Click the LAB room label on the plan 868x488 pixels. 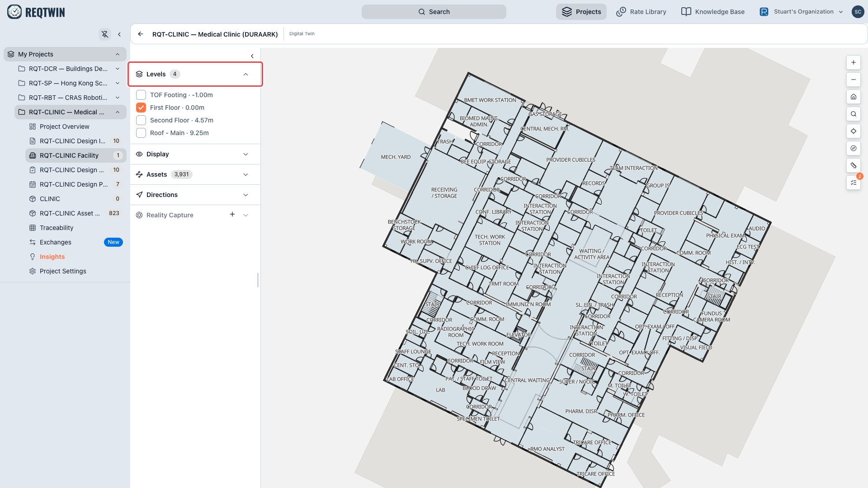pyautogui.click(x=440, y=390)
